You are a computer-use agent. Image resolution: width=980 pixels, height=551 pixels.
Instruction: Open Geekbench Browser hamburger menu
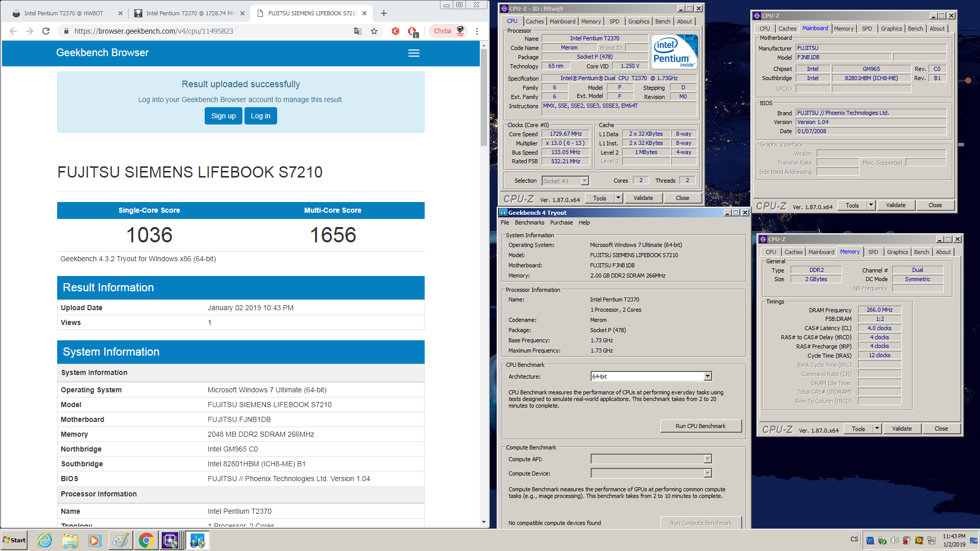point(414,53)
